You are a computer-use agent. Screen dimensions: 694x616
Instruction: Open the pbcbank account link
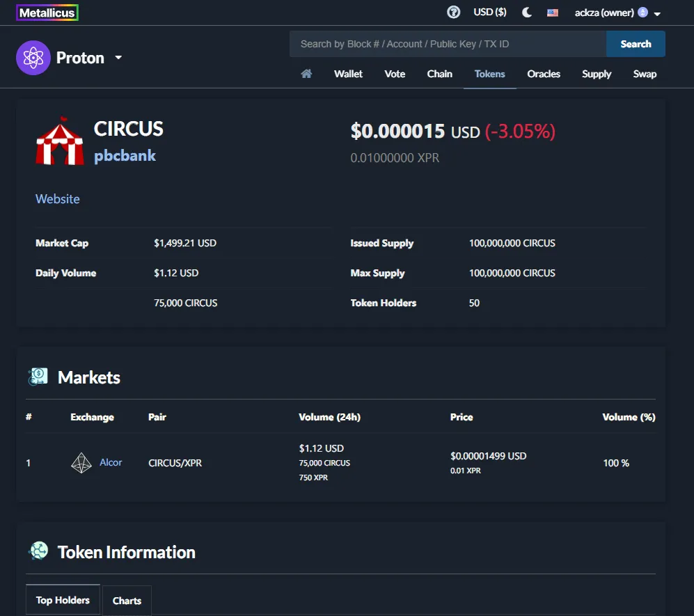(x=125, y=156)
